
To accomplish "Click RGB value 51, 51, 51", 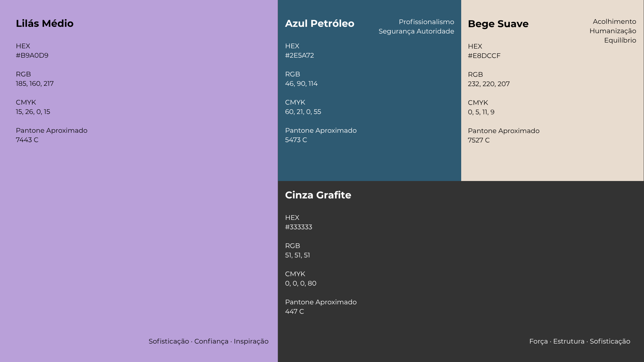I will coord(297,255).
